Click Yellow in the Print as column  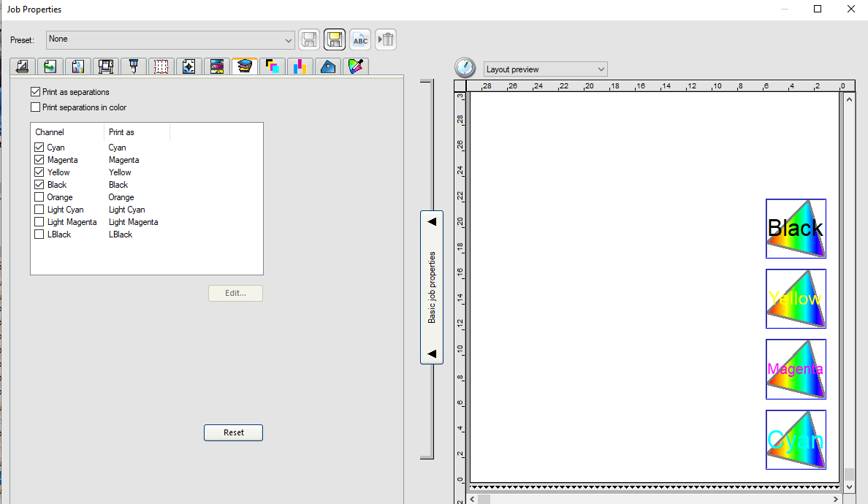120,172
